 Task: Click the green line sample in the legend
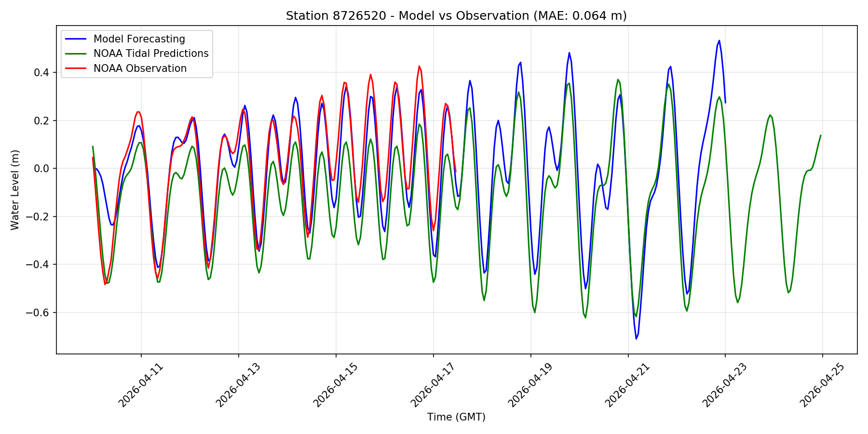76,54
